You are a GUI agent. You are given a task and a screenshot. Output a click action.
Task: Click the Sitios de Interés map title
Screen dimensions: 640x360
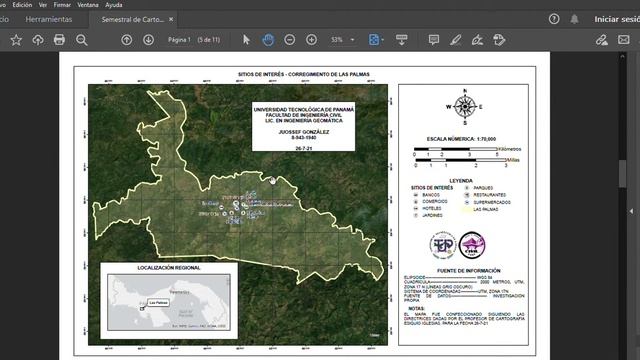(304, 74)
